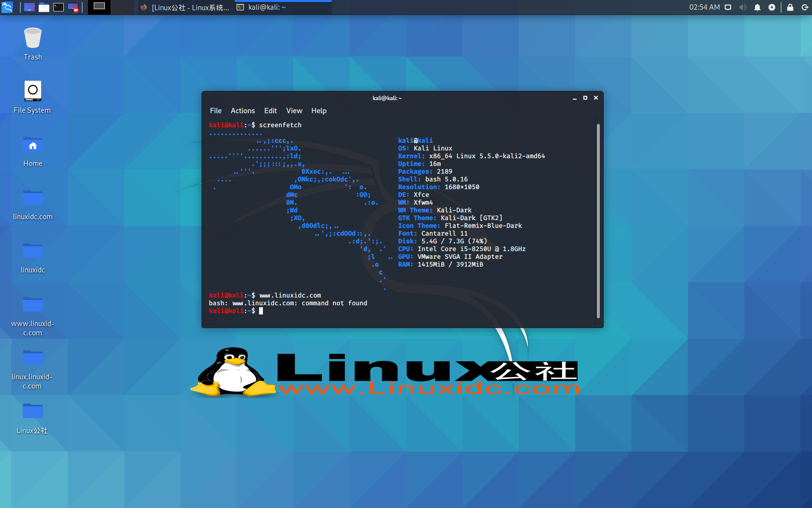Viewport: 812px width, 508px height.
Task: Open the notifications bell icon
Action: [757, 7]
